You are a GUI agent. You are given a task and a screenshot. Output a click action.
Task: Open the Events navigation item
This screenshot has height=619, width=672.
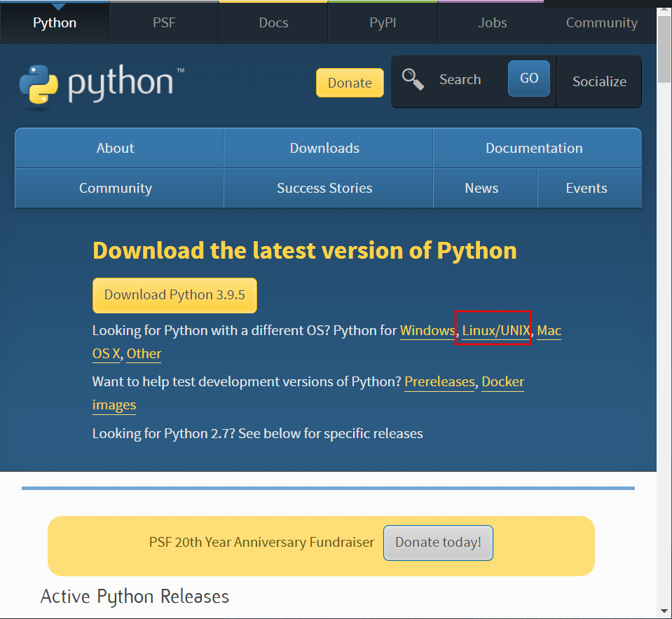click(x=590, y=188)
